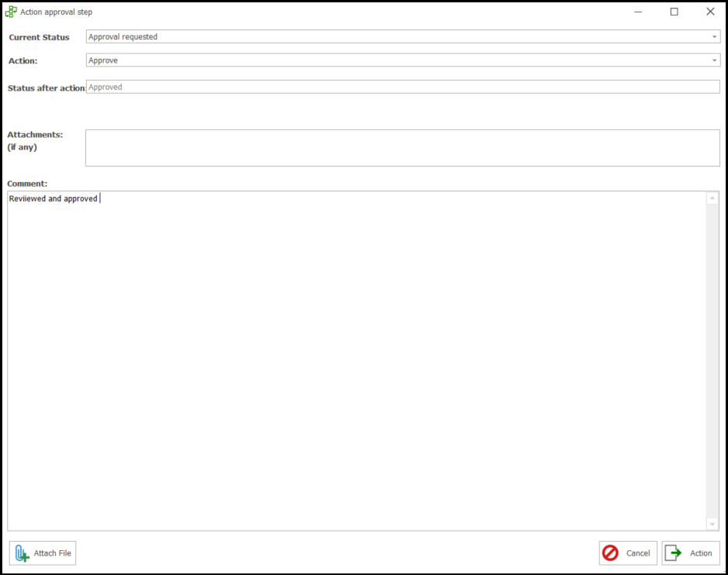Click the red prohibition icon on Cancel

tap(610, 553)
